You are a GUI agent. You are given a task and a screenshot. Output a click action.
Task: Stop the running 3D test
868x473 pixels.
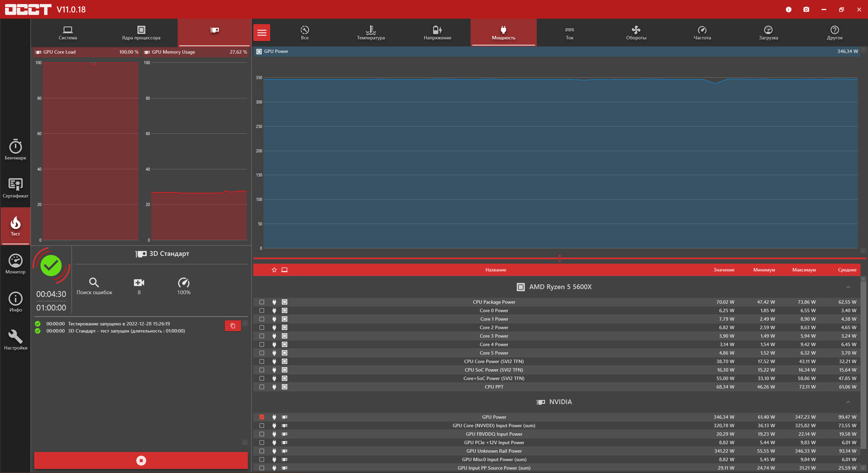(141, 460)
